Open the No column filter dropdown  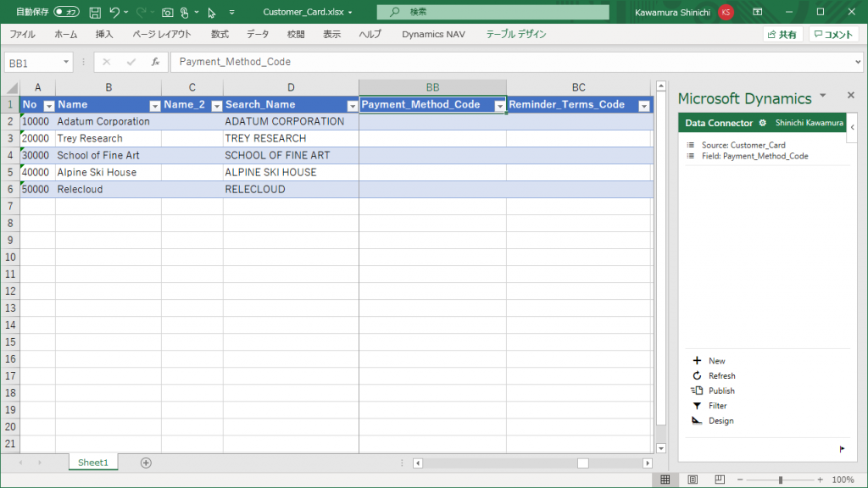pyautogui.click(x=48, y=105)
